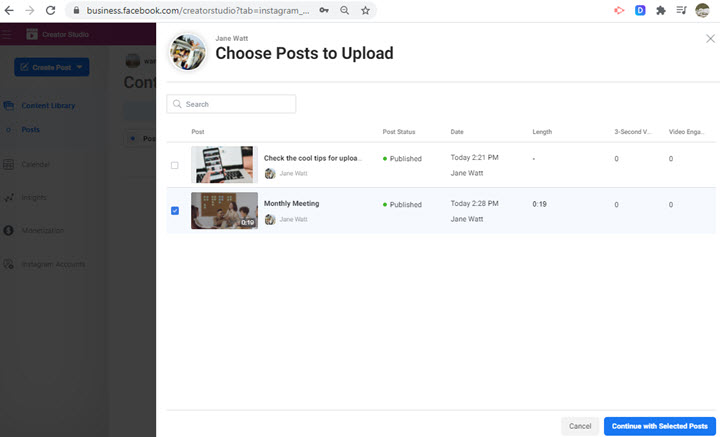The image size is (720, 437).
Task: Open the Instagram Accounts sidebar item
Action: tap(52, 265)
